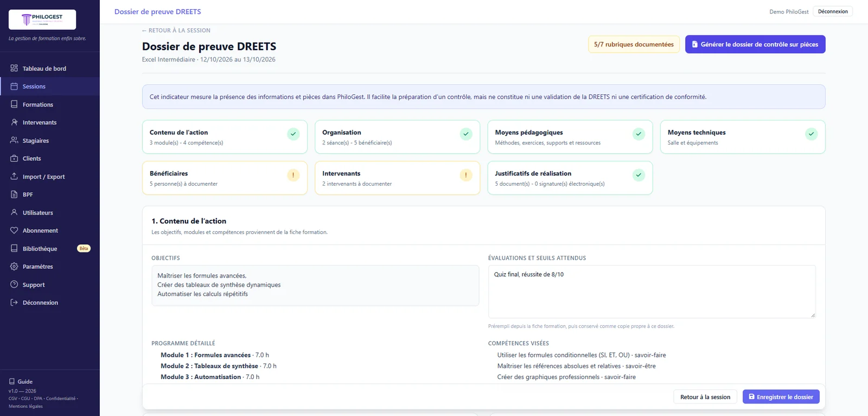Follow the top '← Retour à la session' link
Image resolution: width=868 pixels, height=416 pixels.
(176, 30)
